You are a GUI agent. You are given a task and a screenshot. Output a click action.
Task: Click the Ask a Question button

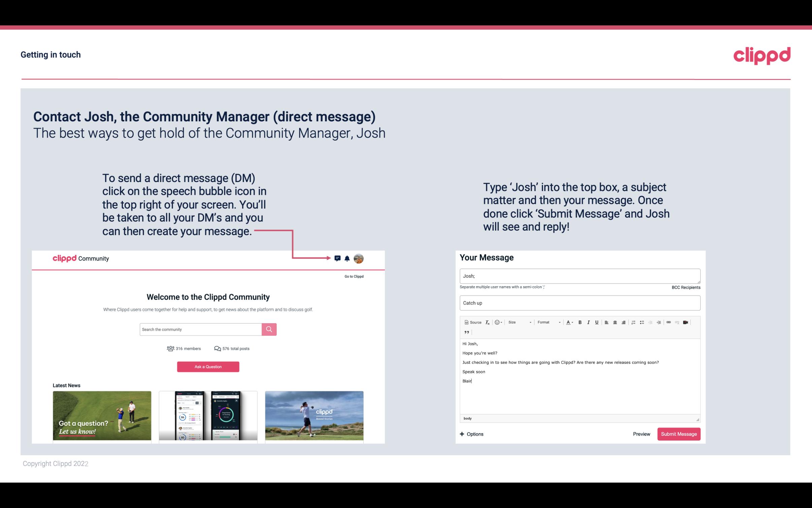coord(208,366)
